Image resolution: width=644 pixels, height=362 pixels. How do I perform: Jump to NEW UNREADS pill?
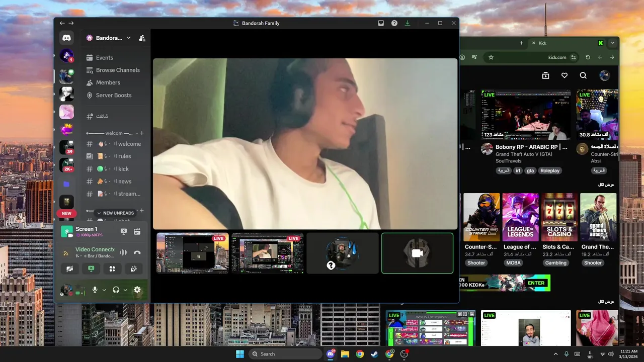115,213
